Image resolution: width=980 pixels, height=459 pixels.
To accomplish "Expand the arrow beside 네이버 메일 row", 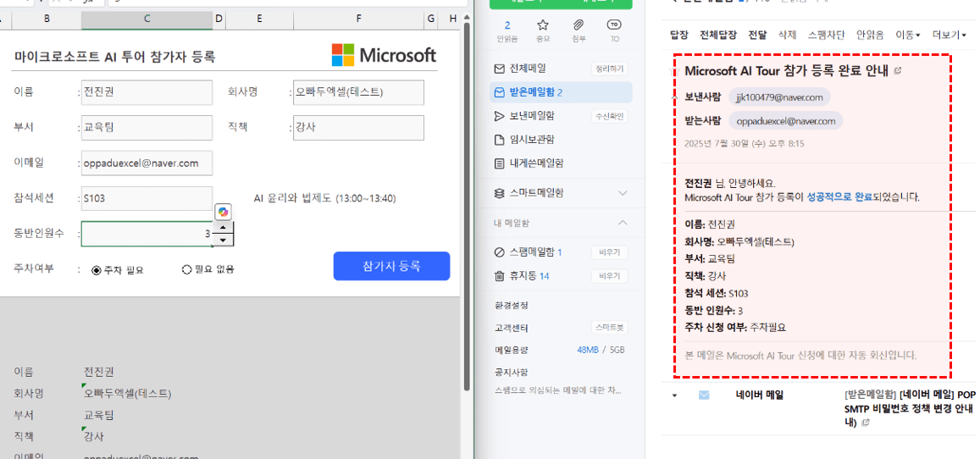I will coord(674,395).
